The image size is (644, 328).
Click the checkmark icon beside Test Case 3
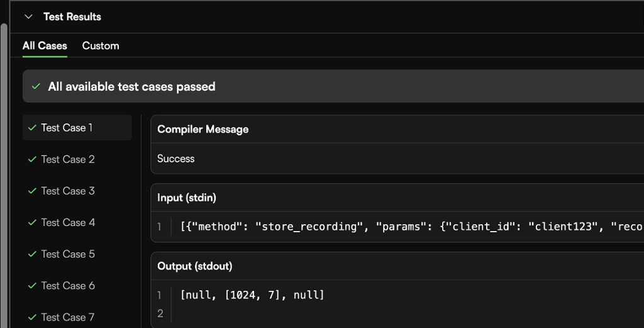tap(32, 191)
